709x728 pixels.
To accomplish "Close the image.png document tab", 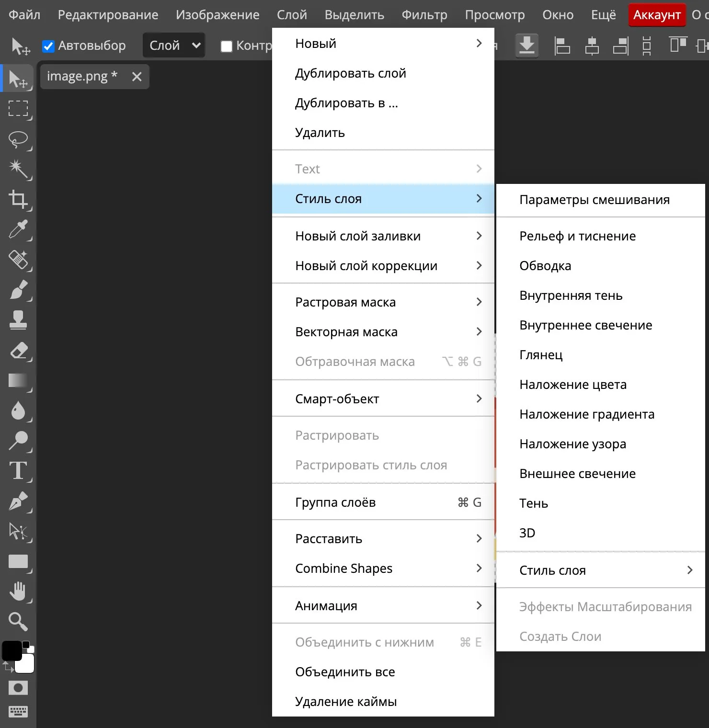I will pyautogui.click(x=137, y=77).
